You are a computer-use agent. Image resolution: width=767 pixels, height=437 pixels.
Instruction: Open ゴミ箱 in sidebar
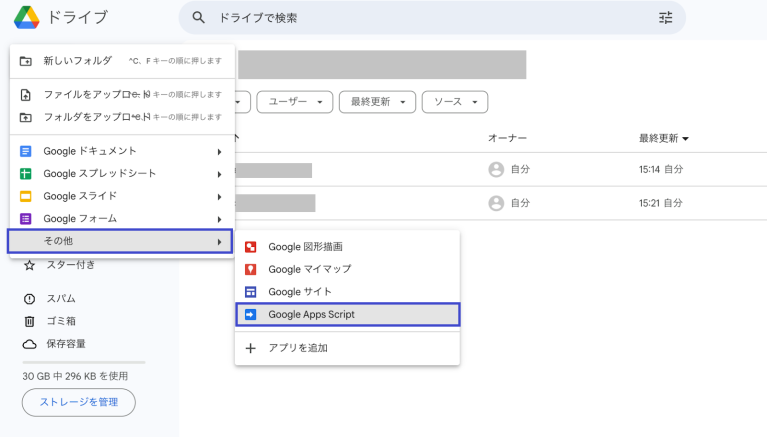click(x=61, y=321)
